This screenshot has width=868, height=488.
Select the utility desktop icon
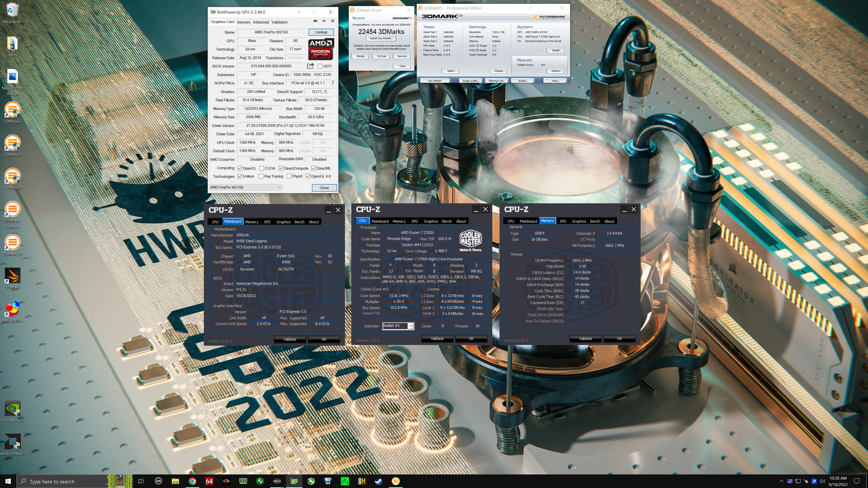(12, 47)
